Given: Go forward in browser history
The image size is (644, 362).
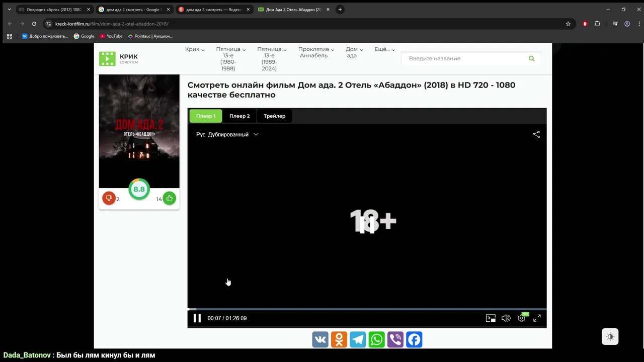Looking at the screenshot, I should point(22,24).
